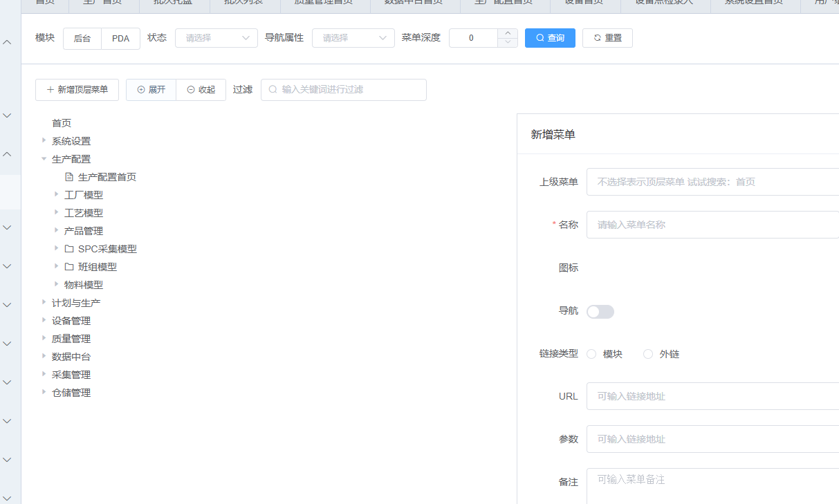Select the 工厂模型 tree item label
The image size is (839, 504).
coord(84,195)
